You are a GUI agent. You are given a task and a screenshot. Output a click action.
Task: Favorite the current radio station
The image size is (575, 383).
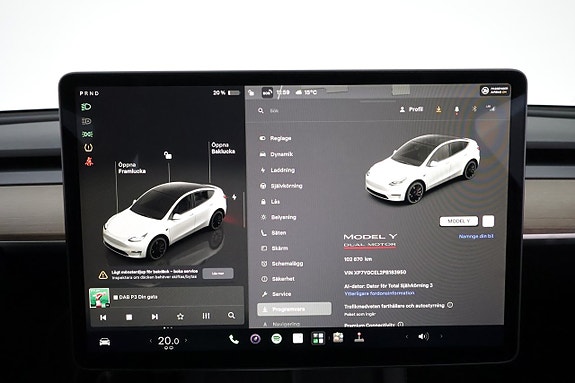pos(180,316)
